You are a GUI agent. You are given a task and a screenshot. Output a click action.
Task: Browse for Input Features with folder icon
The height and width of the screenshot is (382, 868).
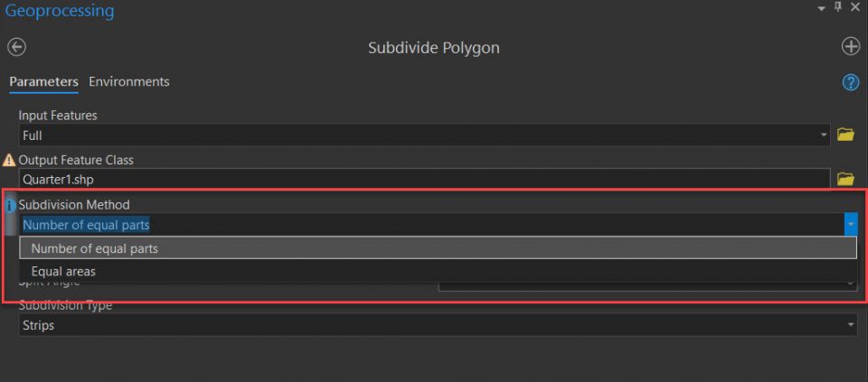(x=845, y=135)
